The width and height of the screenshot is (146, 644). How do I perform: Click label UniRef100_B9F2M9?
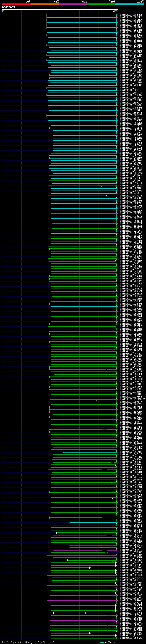click(x=131, y=457)
